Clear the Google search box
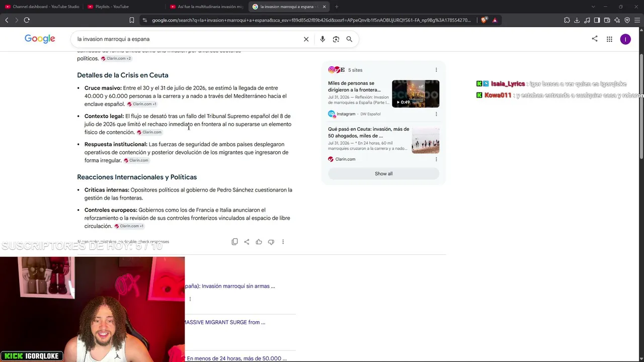 pyautogui.click(x=306, y=39)
